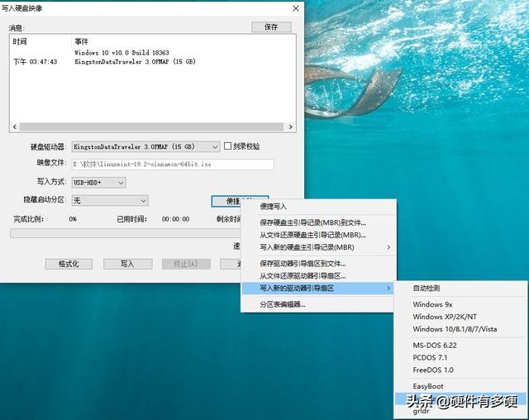Click the disabled 终止[A] button
The height and width of the screenshot is (420, 529).
coord(186,264)
